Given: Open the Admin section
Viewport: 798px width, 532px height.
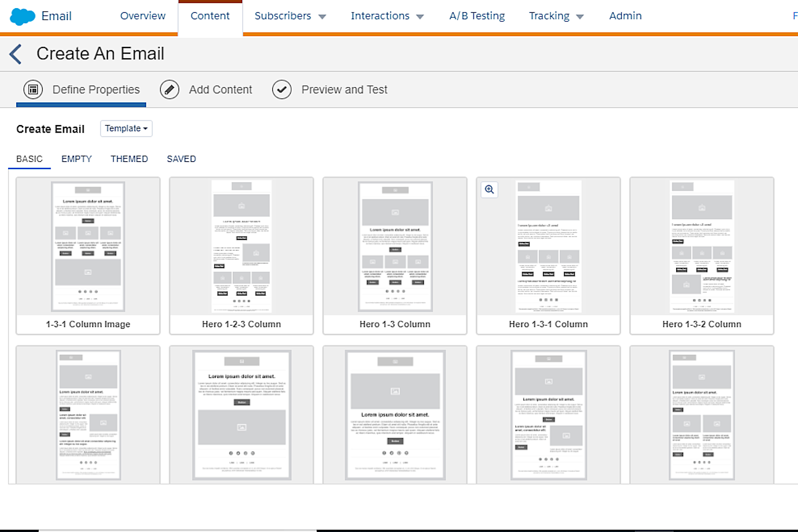Looking at the screenshot, I should point(625,16).
